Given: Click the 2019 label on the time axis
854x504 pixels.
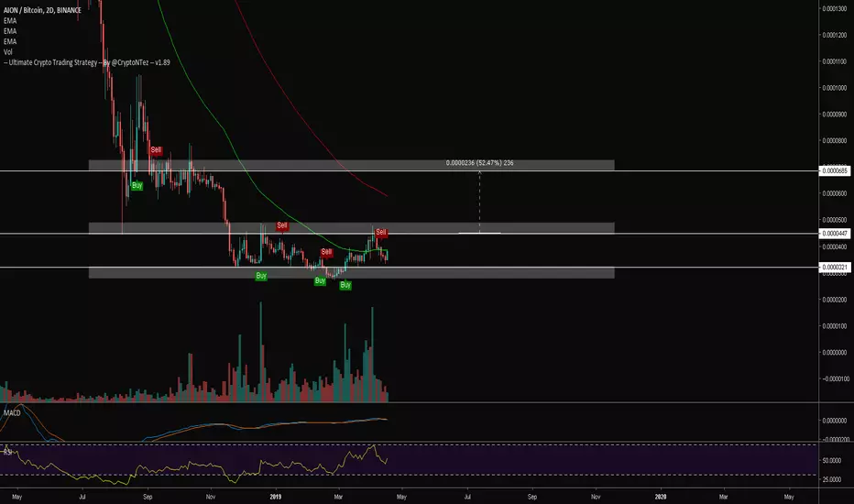Looking at the screenshot, I should click(276, 497).
